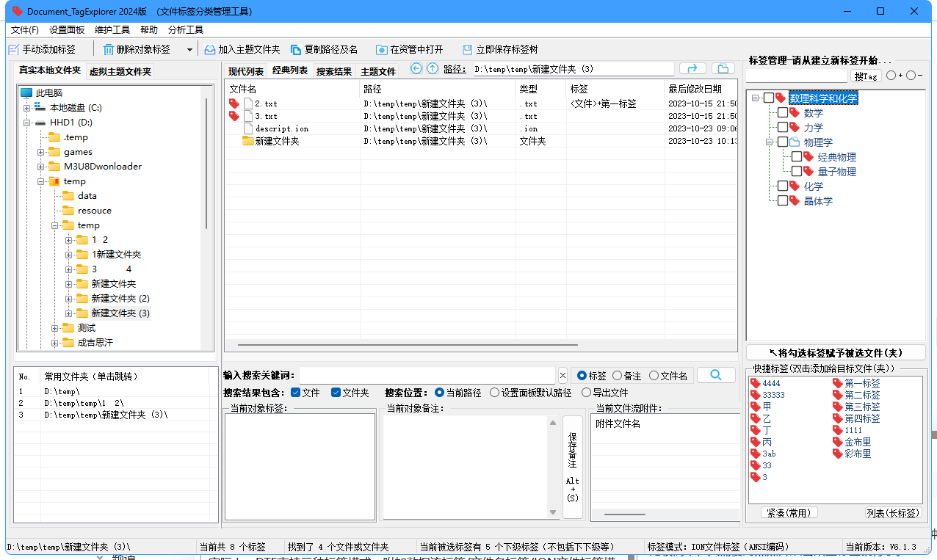Viewport: 937px width, 560px height.
Task: Uncheck the 文件夹 search result checkbox
Action: pyautogui.click(x=336, y=393)
